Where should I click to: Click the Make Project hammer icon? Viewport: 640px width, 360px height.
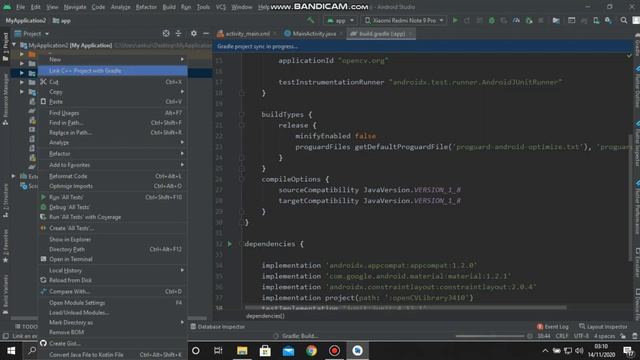[311, 20]
